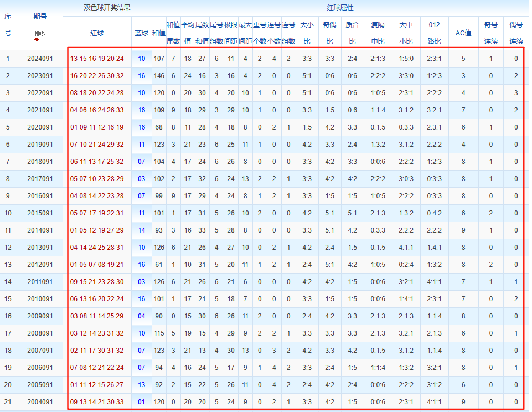
Task: Click the 012路比 column header
Action: click(x=435, y=33)
